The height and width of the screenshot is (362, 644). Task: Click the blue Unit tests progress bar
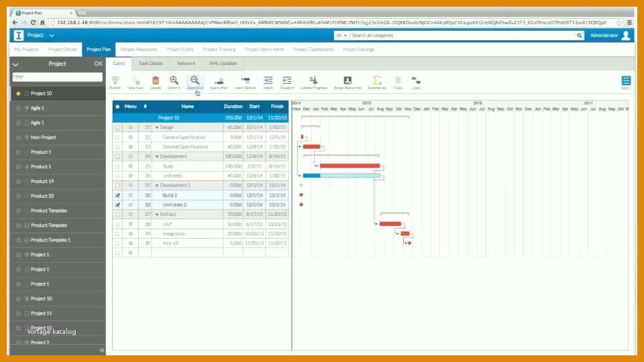pos(312,176)
